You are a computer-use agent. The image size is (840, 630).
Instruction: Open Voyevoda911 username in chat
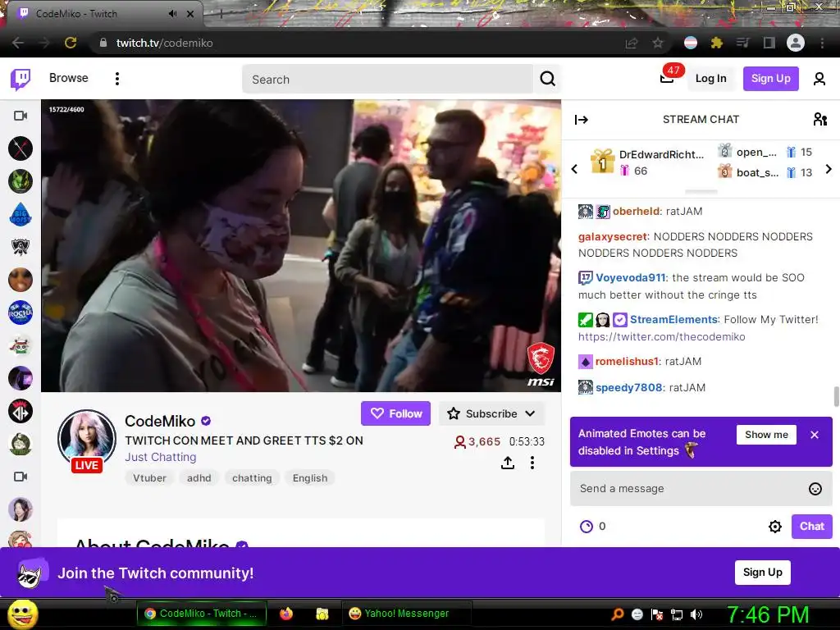pyautogui.click(x=631, y=277)
